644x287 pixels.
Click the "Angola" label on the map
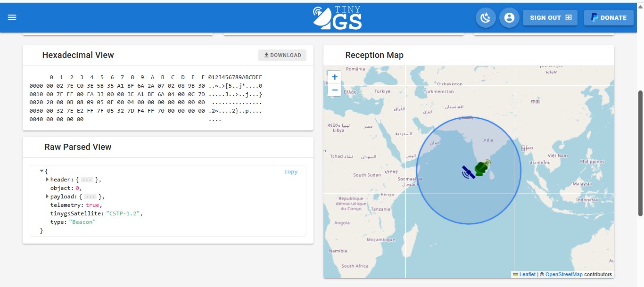[341, 223]
